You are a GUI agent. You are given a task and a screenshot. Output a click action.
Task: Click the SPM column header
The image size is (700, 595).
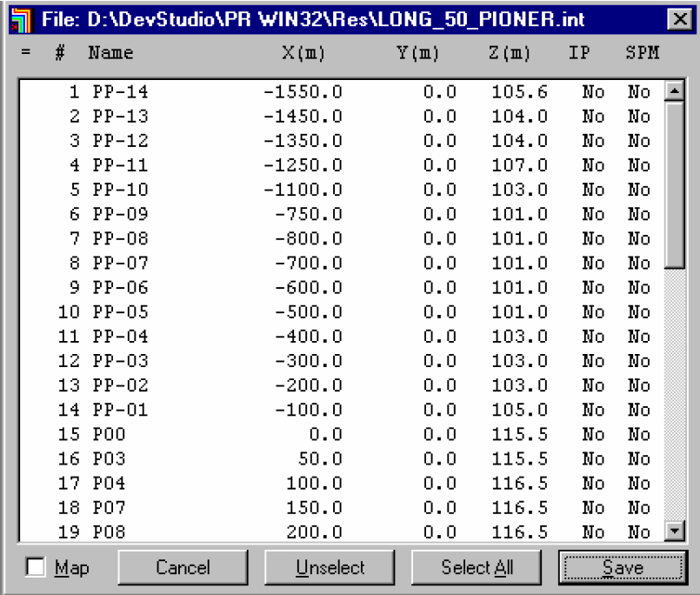[642, 53]
